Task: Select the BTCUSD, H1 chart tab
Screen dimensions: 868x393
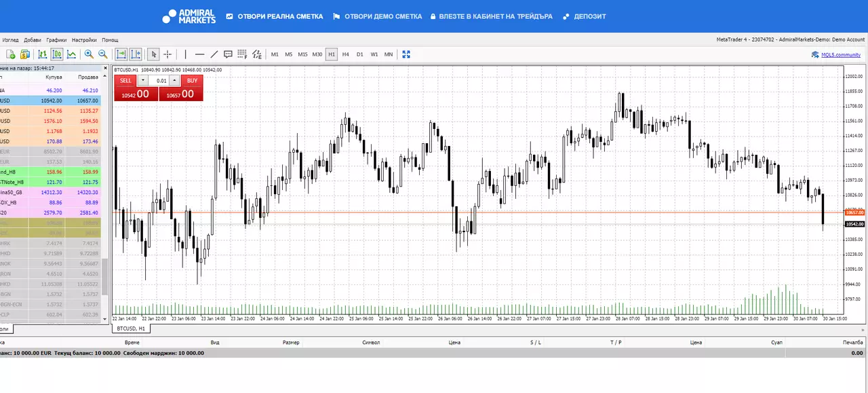Action: (x=131, y=329)
